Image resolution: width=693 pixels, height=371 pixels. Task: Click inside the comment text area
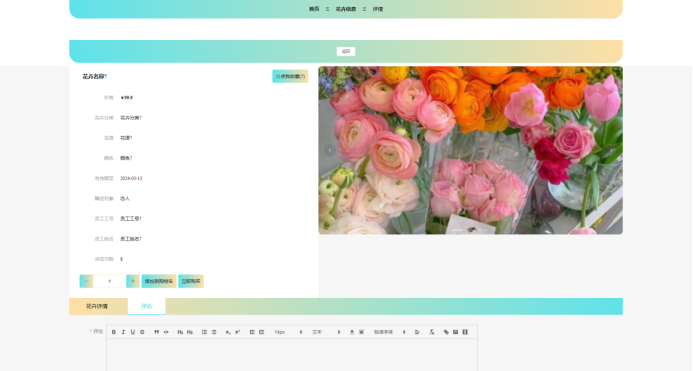(292, 355)
